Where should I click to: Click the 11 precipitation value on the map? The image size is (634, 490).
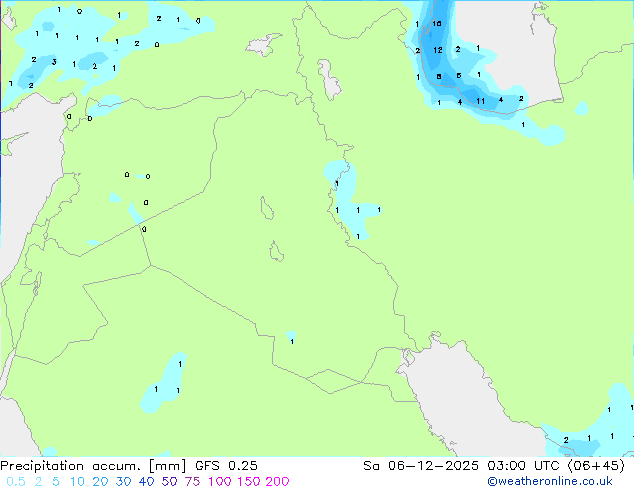click(x=480, y=101)
